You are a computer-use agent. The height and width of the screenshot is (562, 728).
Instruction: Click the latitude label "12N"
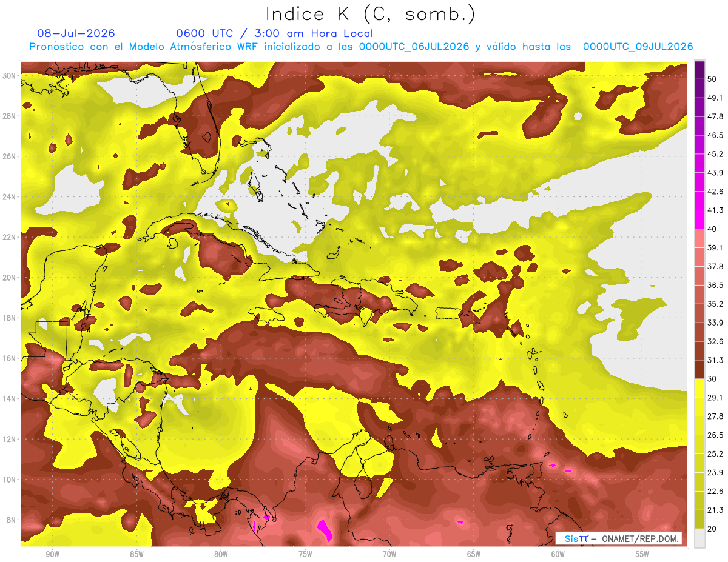(9, 439)
